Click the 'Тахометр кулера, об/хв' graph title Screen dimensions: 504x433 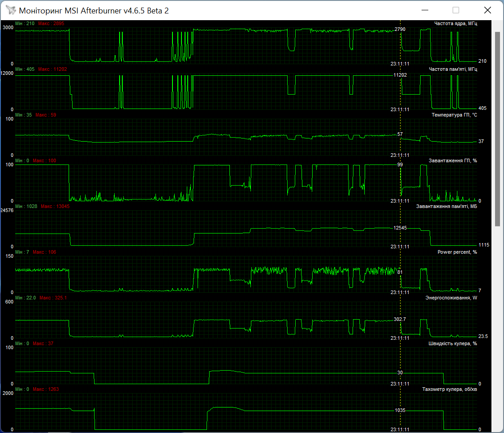tap(449, 389)
